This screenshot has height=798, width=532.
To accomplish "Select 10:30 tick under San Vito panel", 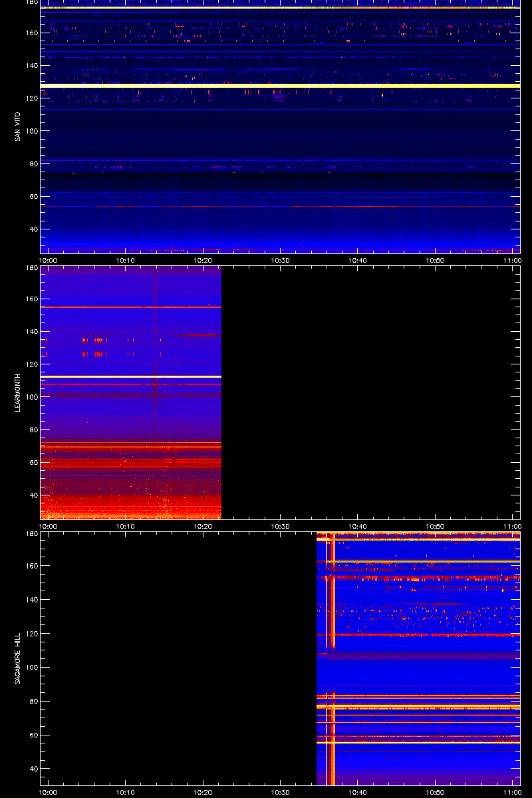I will click(281, 260).
